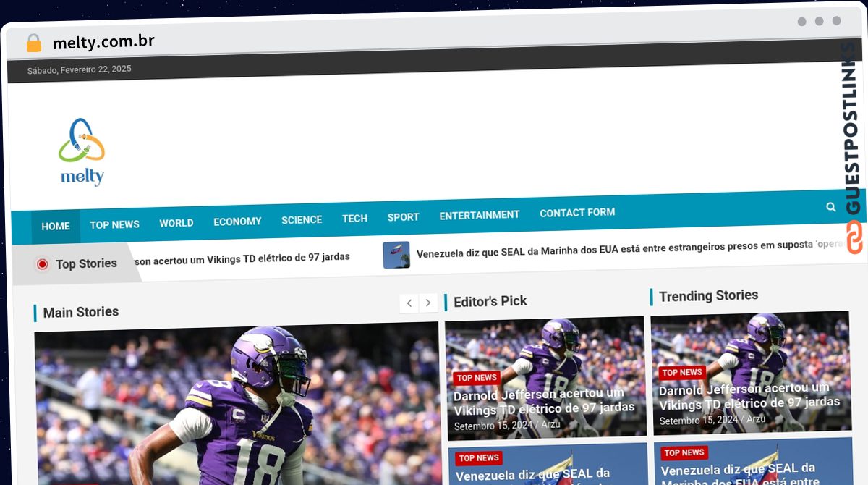Open the ECONOMY section
The image size is (868, 485).
coord(237,222)
